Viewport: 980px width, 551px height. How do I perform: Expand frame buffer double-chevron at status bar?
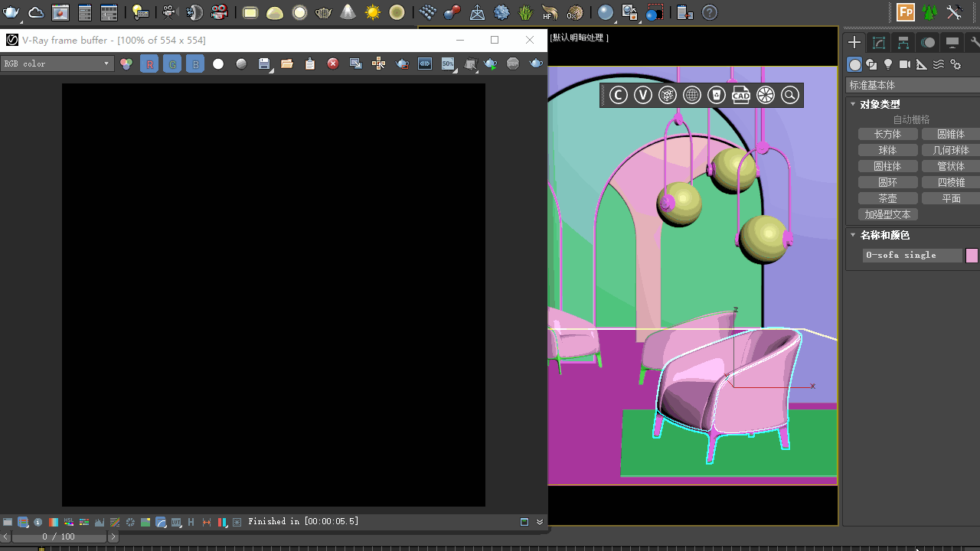(x=540, y=522)
